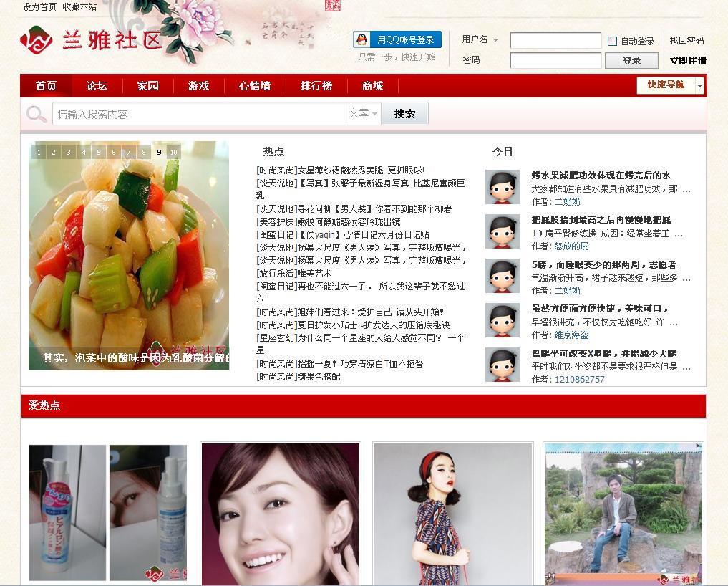Open author 1210862757 profile link

(x=579, y=379)
